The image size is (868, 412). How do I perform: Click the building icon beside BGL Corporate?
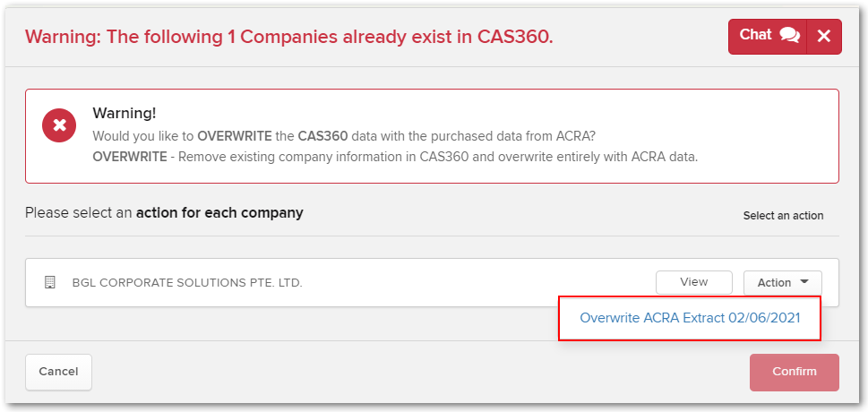click(50, 282)
